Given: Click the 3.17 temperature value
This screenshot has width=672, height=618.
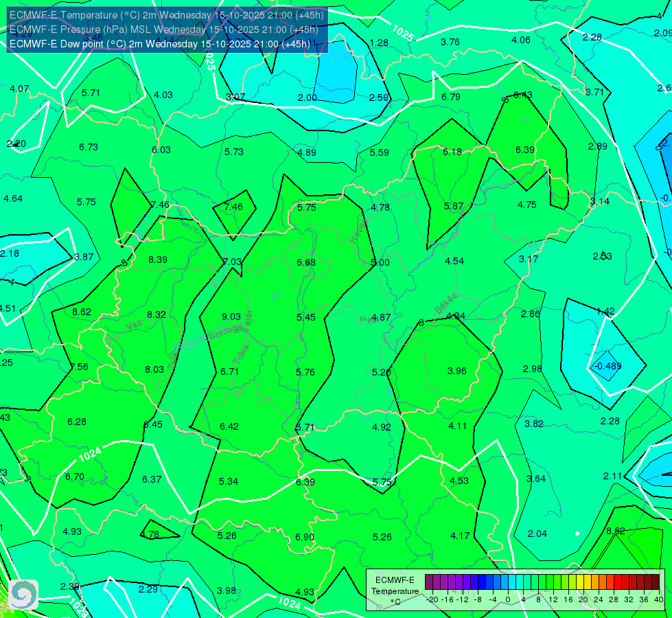Looking at the screenshot, I should coord(528,259).
